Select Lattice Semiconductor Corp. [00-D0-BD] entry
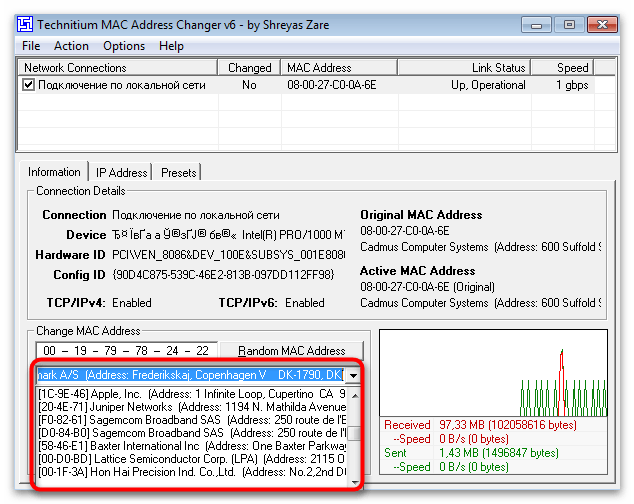The height and width of the screenshot is (504, 634). (192, 459)
